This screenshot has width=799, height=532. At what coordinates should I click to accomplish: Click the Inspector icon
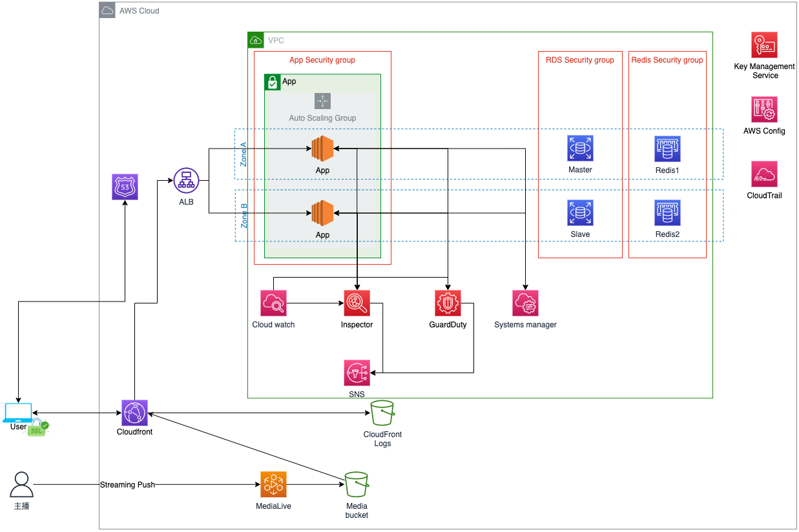click(357, 303)
